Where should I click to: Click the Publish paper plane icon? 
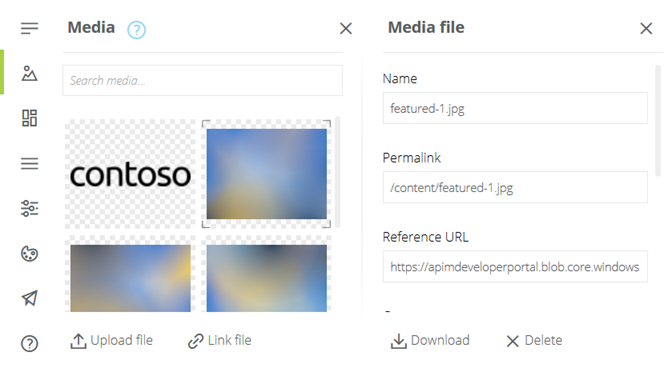coord(30,299)
